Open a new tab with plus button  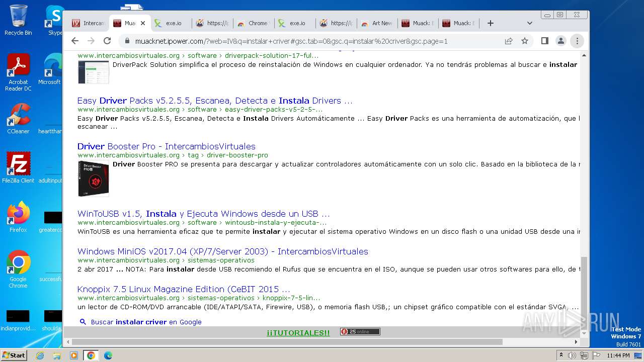coord(491,23)
